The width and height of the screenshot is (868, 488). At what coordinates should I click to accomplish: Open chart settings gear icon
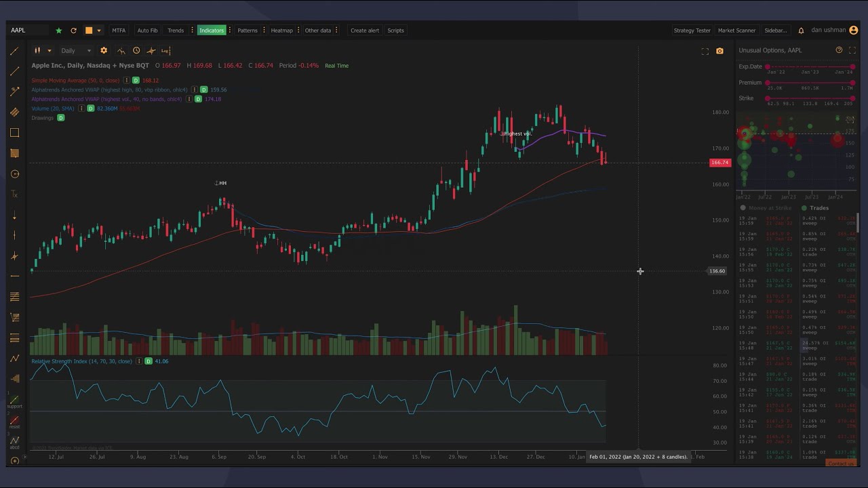pos(104,50)
